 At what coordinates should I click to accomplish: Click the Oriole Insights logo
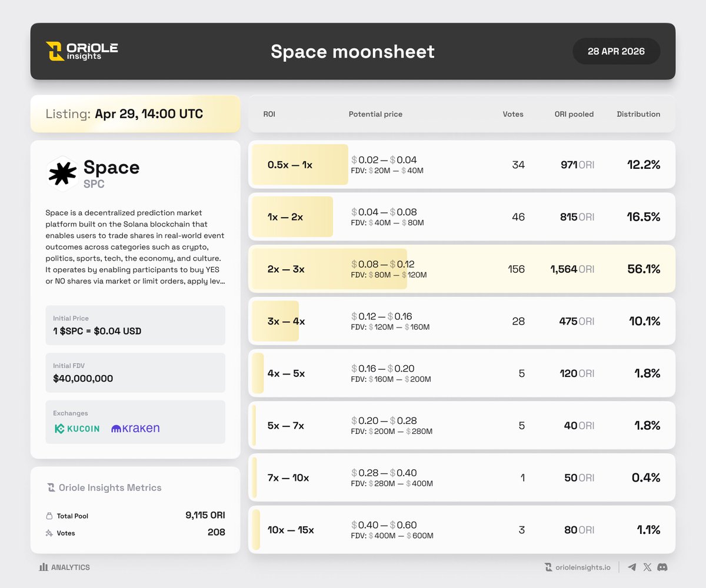click(82, 51)
